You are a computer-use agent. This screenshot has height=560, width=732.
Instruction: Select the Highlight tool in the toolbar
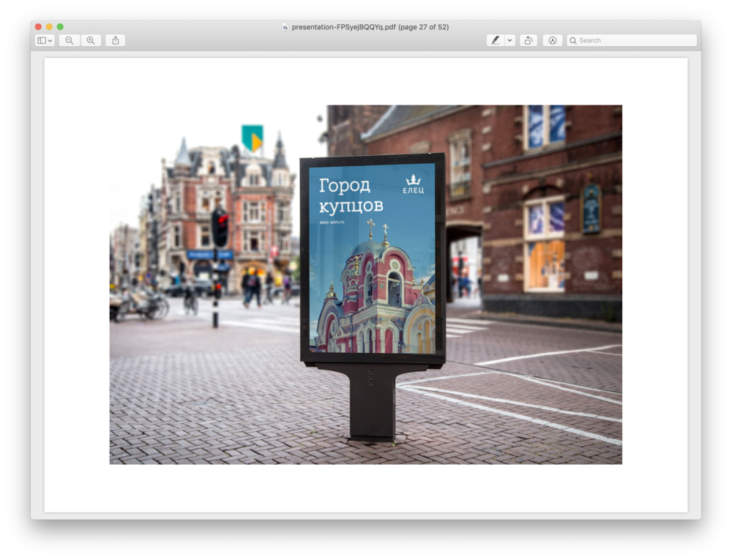click(x=497, y=40)
